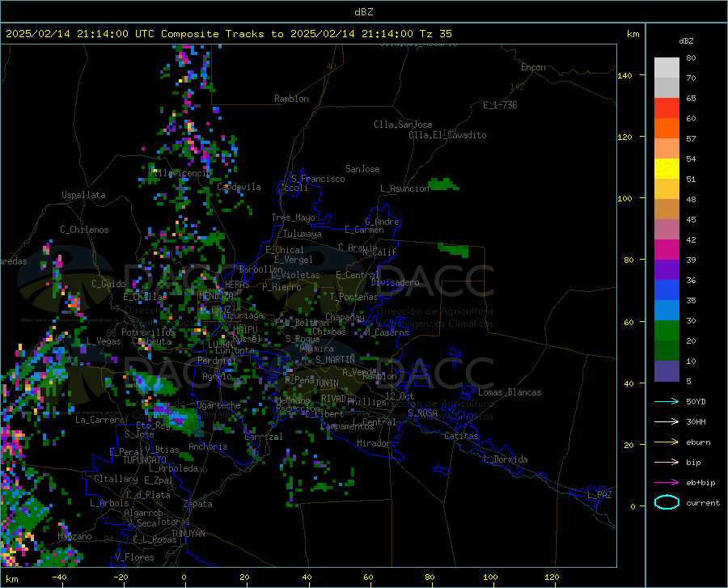Select the yellow 51-54 dBZ legend swatch

(667, 169)
